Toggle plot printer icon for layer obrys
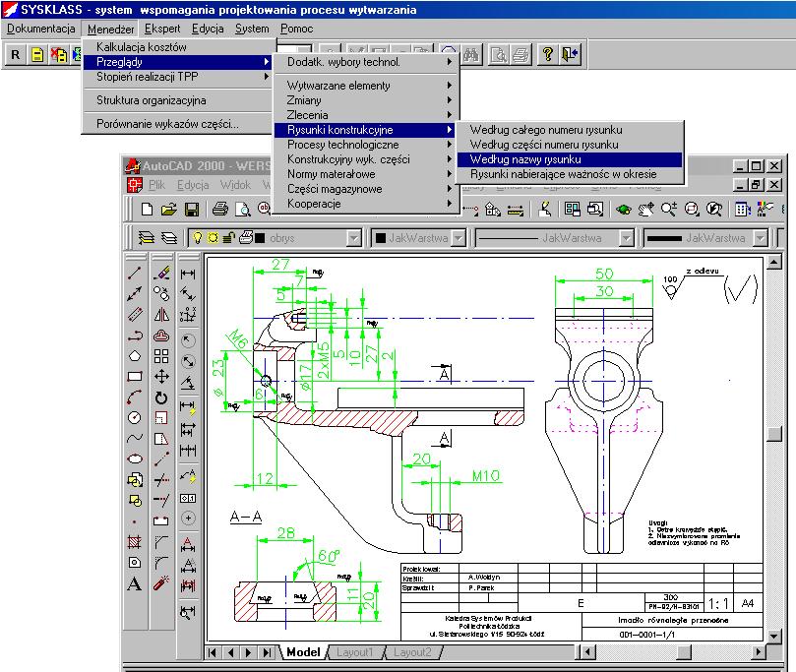Viewport: 796px width, 672px height. 246,237
